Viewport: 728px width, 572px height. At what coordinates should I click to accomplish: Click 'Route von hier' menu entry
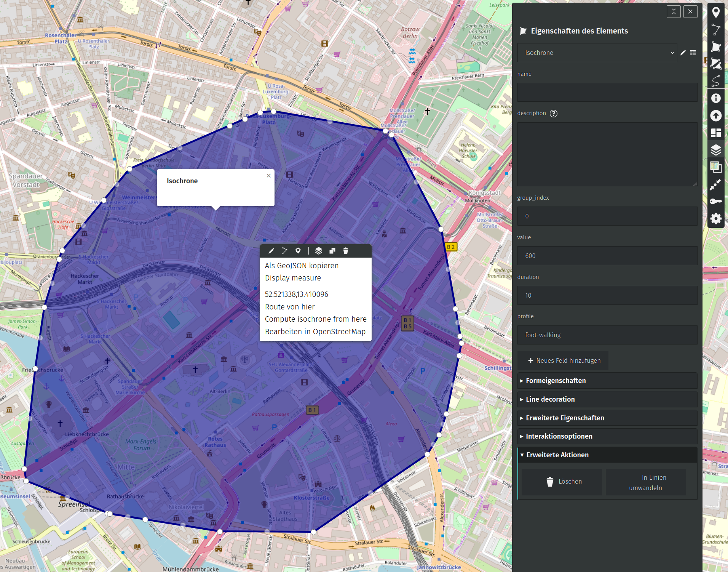pyautogui.click(x=290, y=307)
